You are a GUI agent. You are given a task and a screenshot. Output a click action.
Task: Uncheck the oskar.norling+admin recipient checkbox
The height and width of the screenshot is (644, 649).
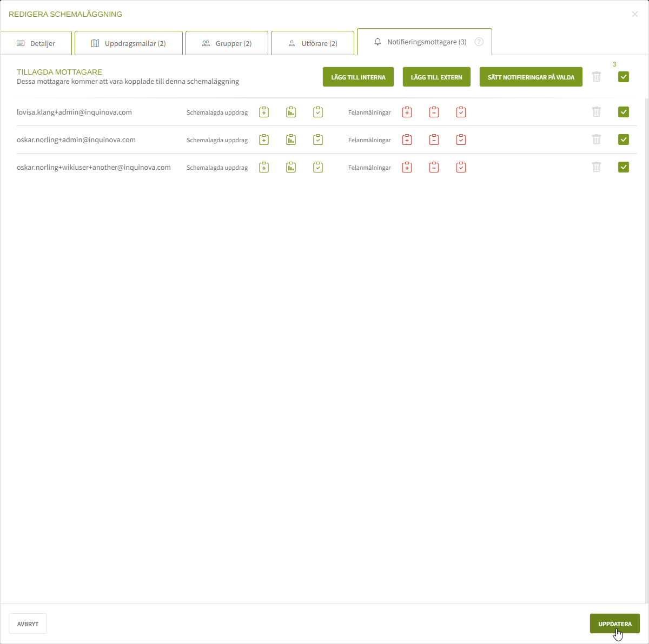pyautogui.click(x=624, y=140)
